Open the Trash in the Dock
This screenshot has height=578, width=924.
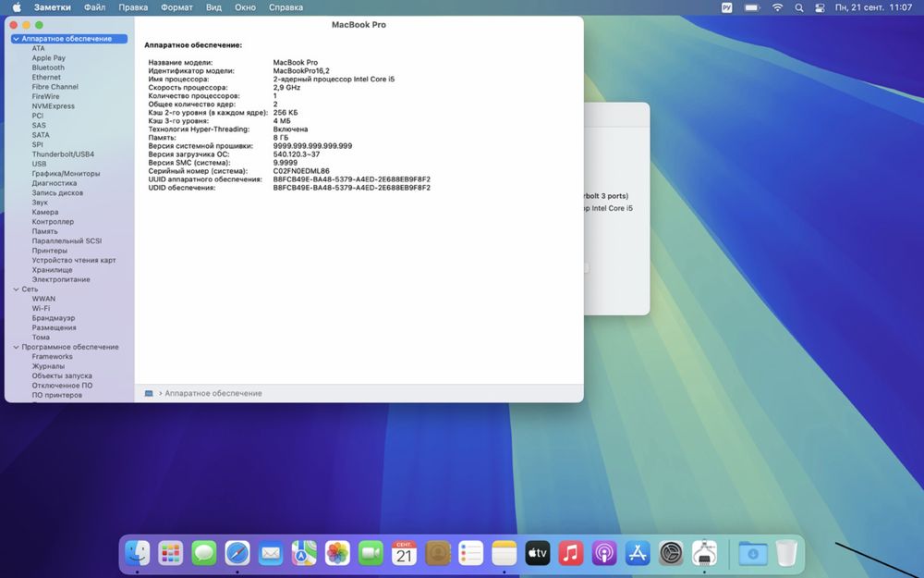pyautogui.click(x=786, y=553)
